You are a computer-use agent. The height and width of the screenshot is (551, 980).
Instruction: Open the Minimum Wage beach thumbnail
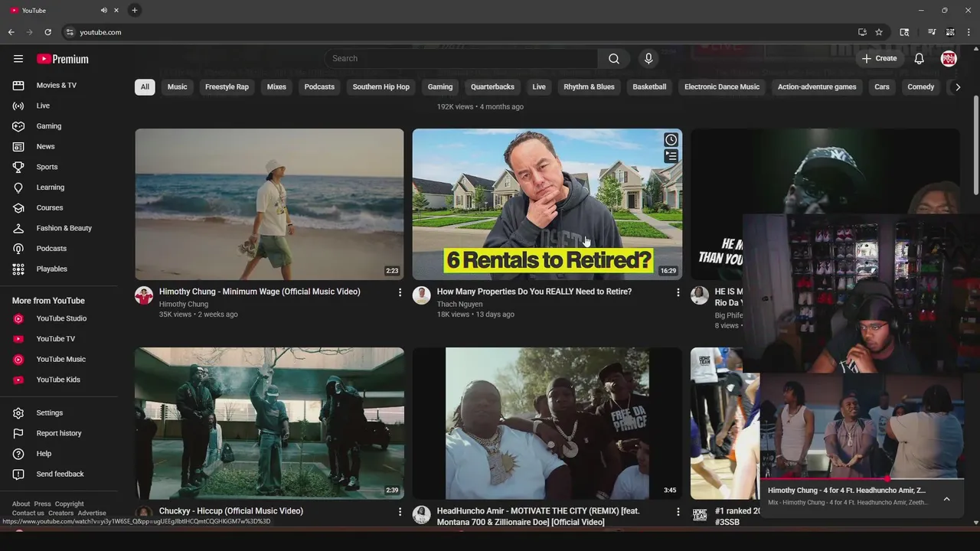tap(269, 204)
